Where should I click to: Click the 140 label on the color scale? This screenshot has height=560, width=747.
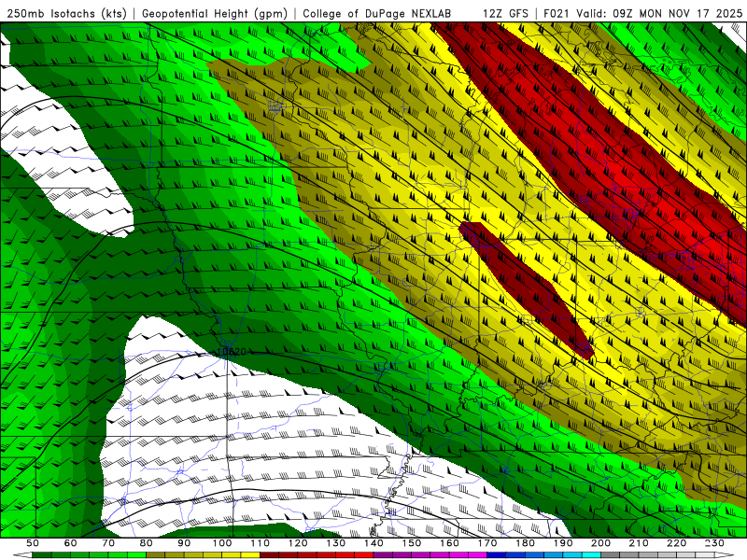[373, 543]
